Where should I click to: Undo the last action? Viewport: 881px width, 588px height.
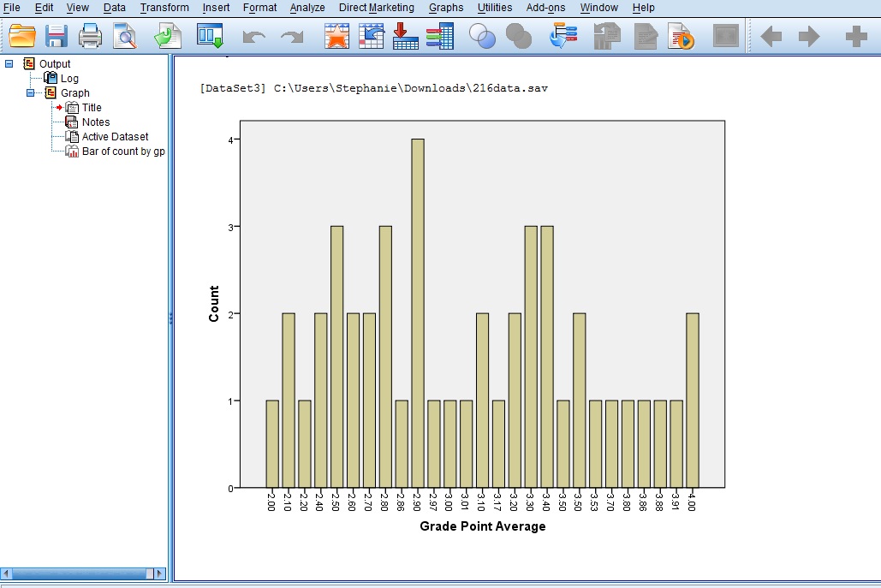[254, 37]
